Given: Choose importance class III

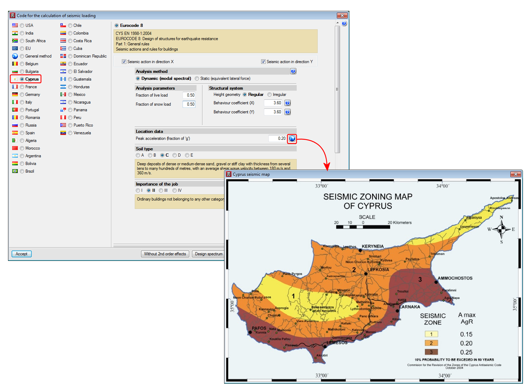Looking at the screenshot, I should click(x=161, y=190).
